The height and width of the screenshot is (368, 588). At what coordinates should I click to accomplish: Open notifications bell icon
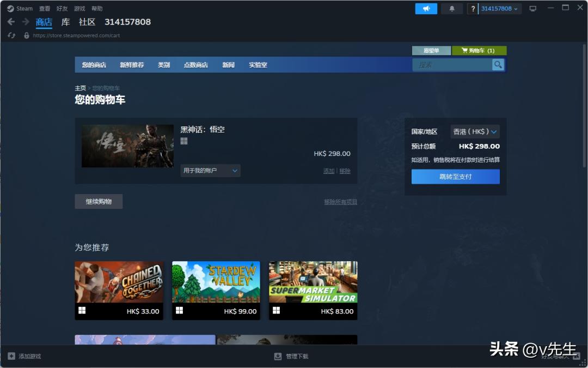[x=452, y=9]
